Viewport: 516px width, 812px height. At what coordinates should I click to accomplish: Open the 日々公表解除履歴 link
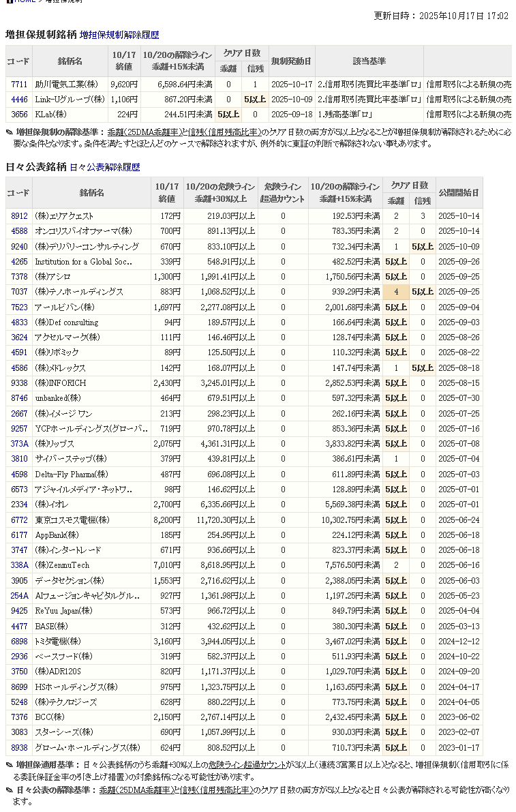coord(104,166)
